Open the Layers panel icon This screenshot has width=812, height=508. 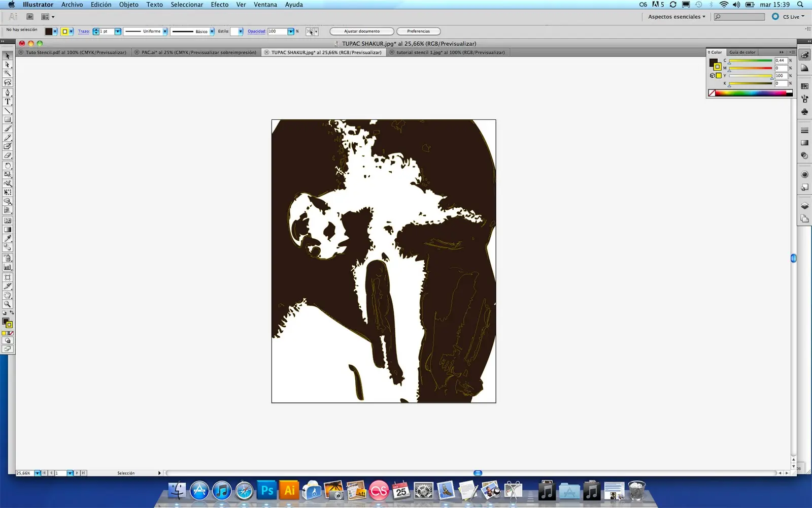[804, 206]
